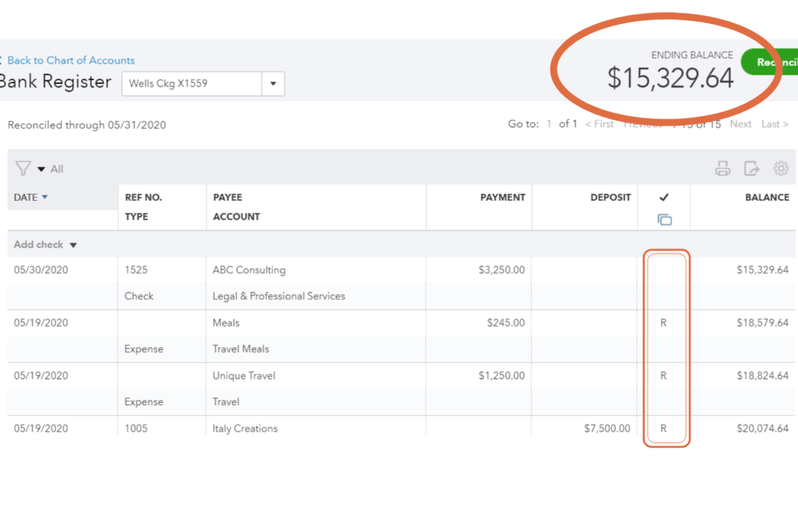Image resolution: width=798 pixels, height=532 pixels.
Task: Click the copy icon under checkmark column
Action: (x=664, y=220)
